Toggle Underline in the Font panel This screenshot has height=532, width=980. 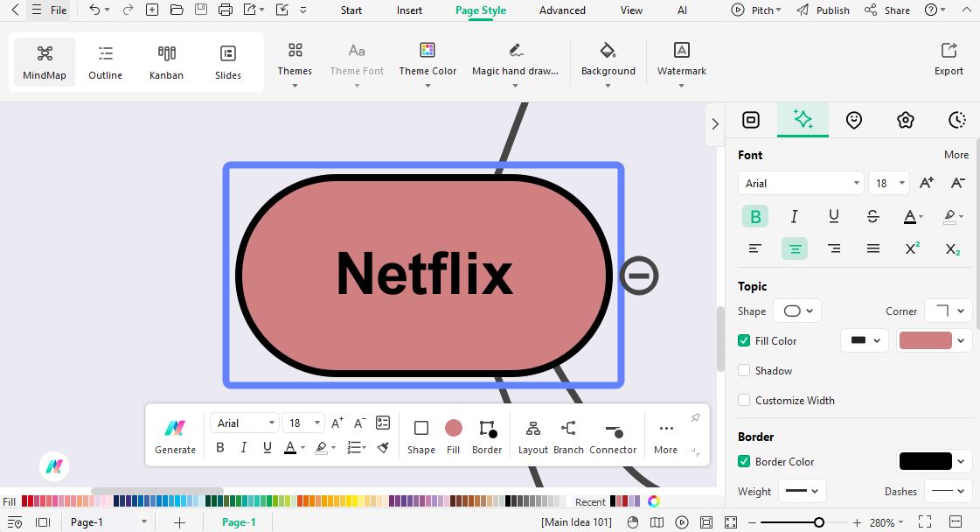(x=834, y=216)
